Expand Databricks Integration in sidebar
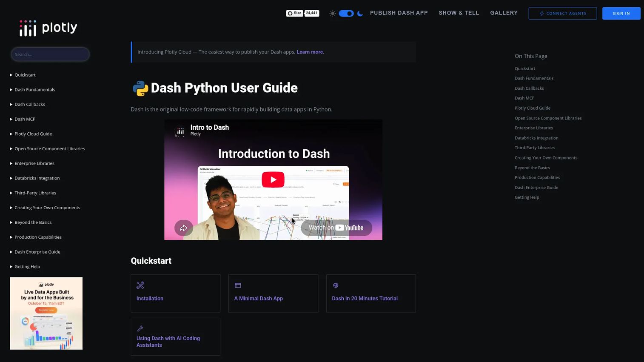The width and height of the screenshot is (644, 362). (x=35, y=178)
